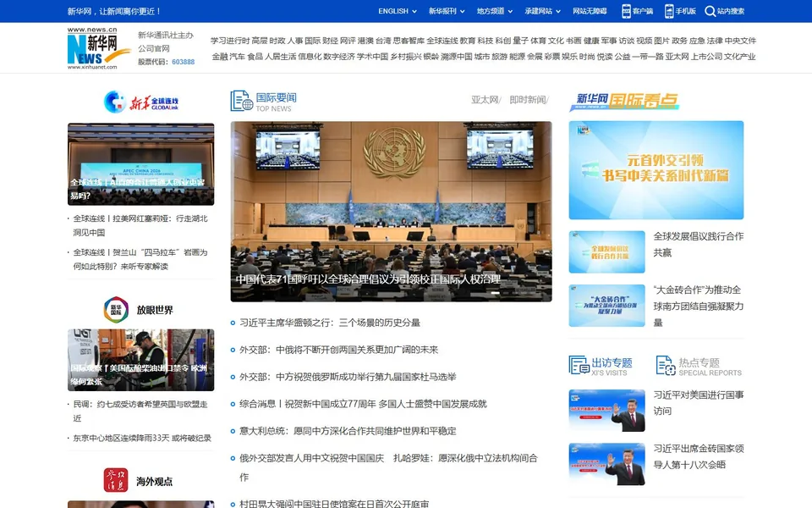Open 全球发展倡议践行合作共赢 text link
This screenshot has width=812, height=508.
click(698, 244)
